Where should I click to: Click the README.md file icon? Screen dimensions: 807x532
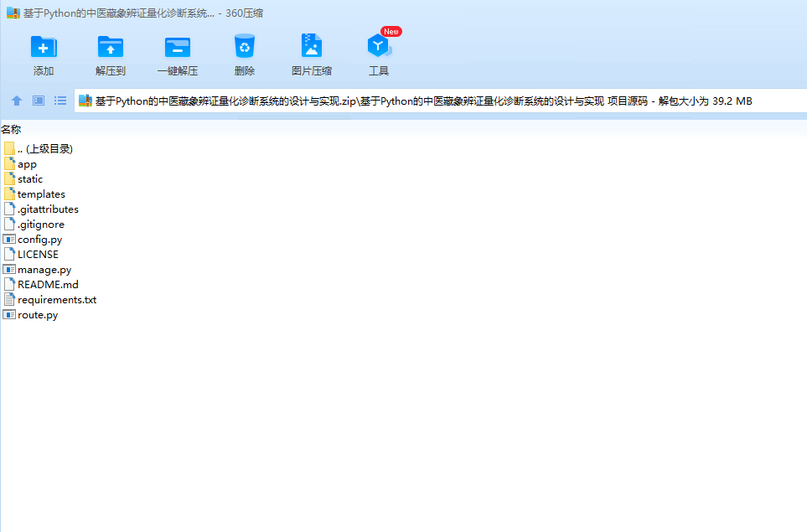click(x=9, y=285)
